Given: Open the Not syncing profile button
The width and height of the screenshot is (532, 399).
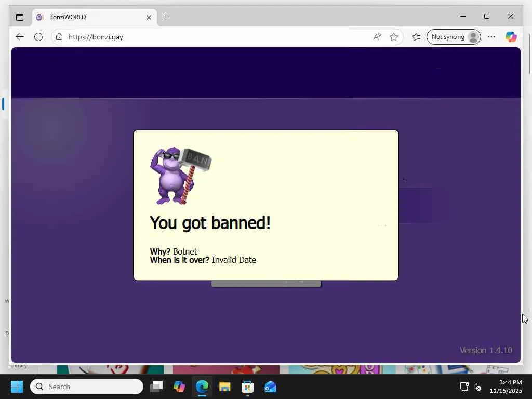Looking at the screenshot, I should 454,37.
